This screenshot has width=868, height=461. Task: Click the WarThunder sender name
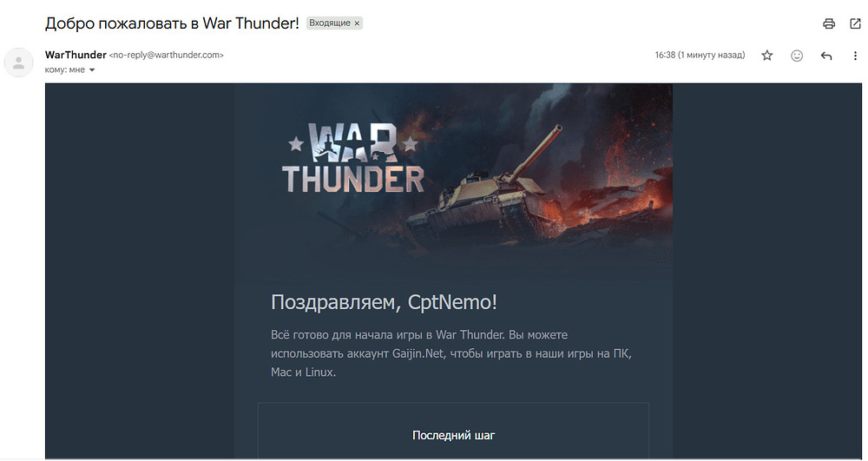tap(76, 55)
